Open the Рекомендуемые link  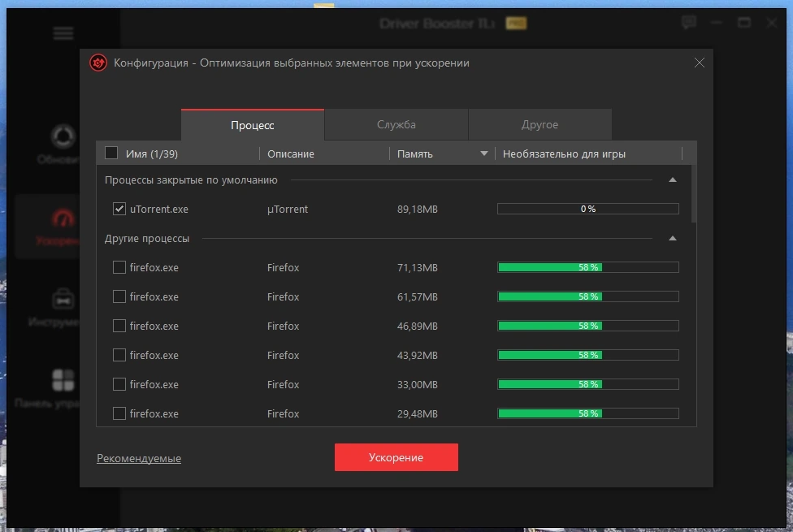tap(139, 458)
